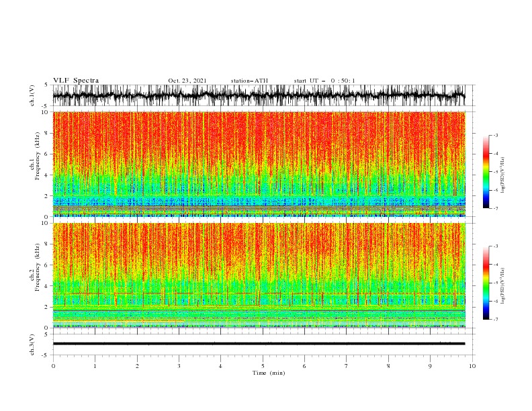Click the "3" minute tick on time axis
The height and width of the screenshot is (411, 532).
coord(179,366)
